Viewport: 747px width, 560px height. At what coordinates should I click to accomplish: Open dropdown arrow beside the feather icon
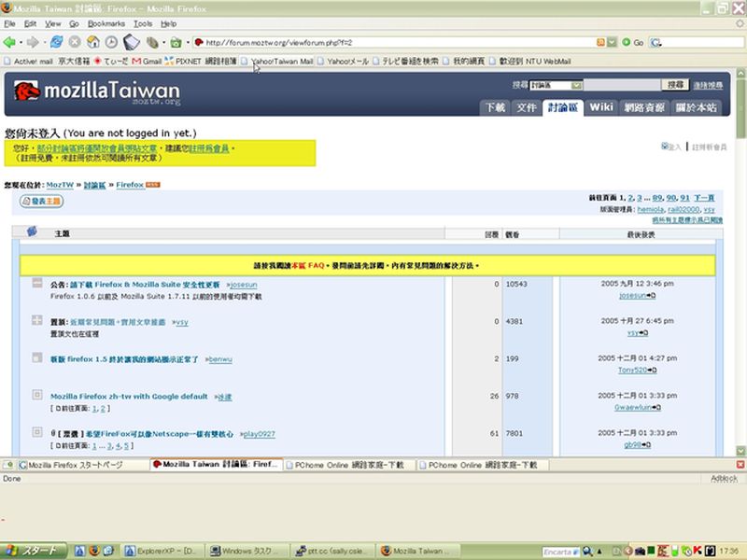[164, 43]
